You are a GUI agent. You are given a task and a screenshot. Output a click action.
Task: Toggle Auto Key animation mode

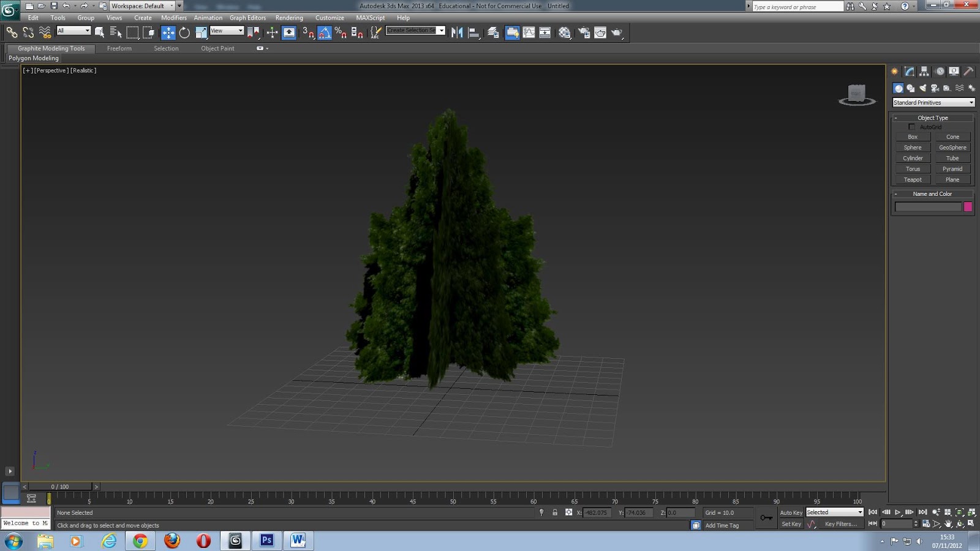[791, 512]
